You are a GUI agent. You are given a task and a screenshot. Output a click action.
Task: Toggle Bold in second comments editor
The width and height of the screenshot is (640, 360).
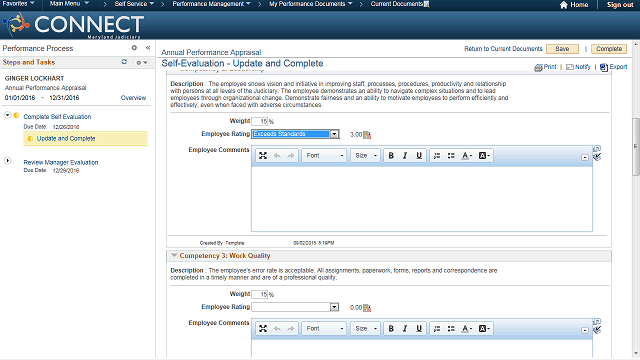coord(391,329)
